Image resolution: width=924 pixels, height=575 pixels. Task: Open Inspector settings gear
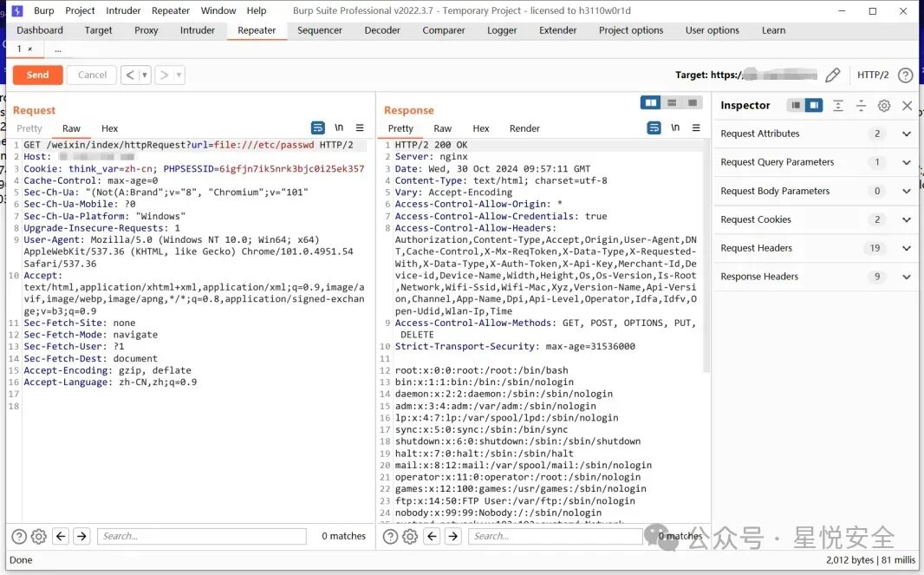click(x=884, y=106)
